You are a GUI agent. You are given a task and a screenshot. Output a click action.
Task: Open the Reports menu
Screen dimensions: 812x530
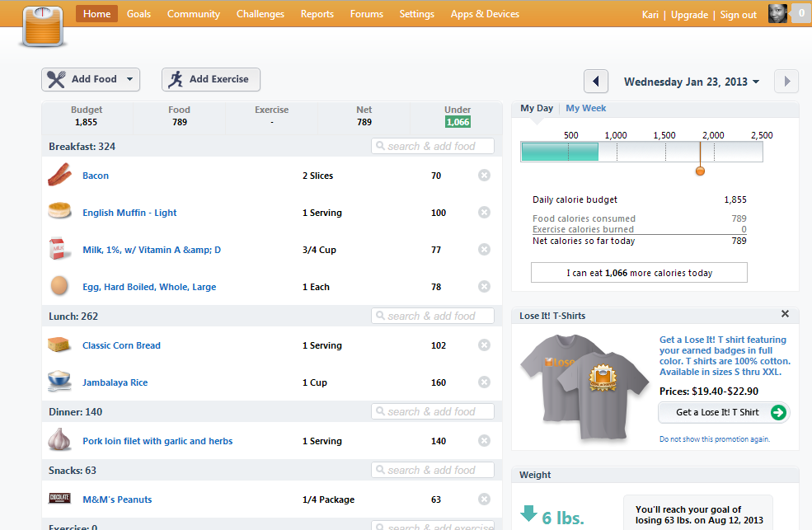click(x=317, y=14)
